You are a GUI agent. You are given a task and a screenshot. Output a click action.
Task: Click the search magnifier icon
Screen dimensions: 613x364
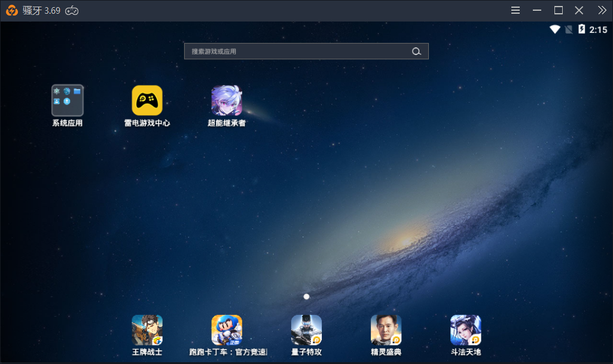[416, 51]
